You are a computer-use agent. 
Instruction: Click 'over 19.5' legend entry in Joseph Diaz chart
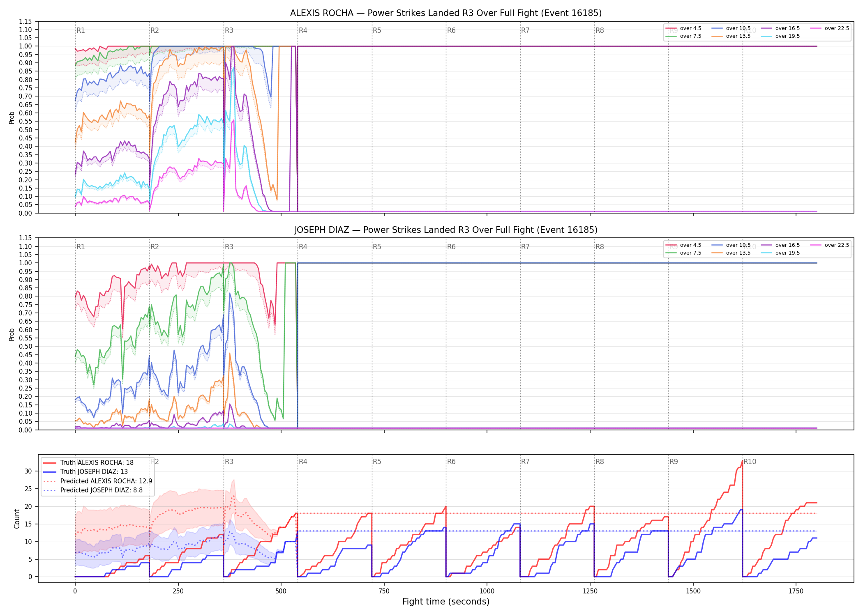tap(780, 253)
